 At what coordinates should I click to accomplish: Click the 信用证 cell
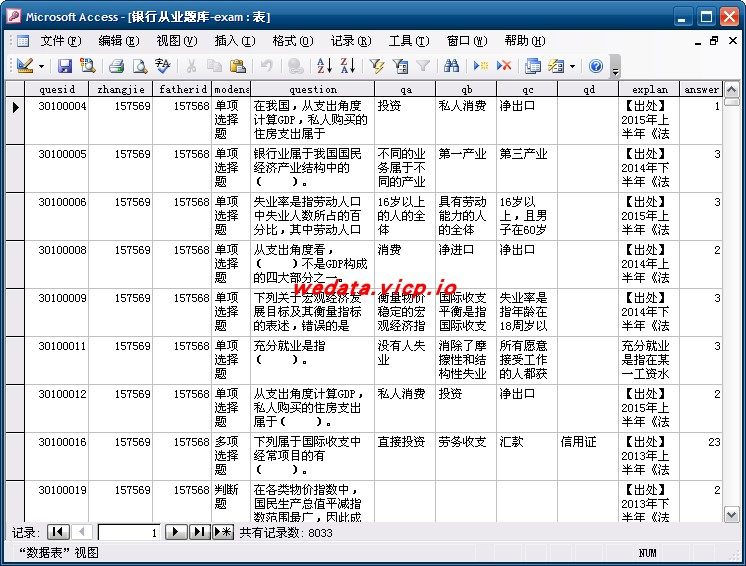588,456
